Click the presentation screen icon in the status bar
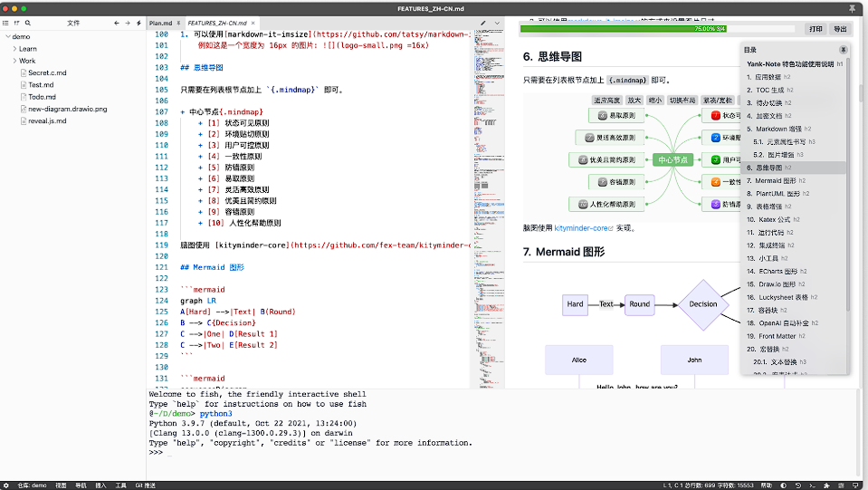Image resolution: width=868 pixels, height=490 pixels. (x=854, y=485)
